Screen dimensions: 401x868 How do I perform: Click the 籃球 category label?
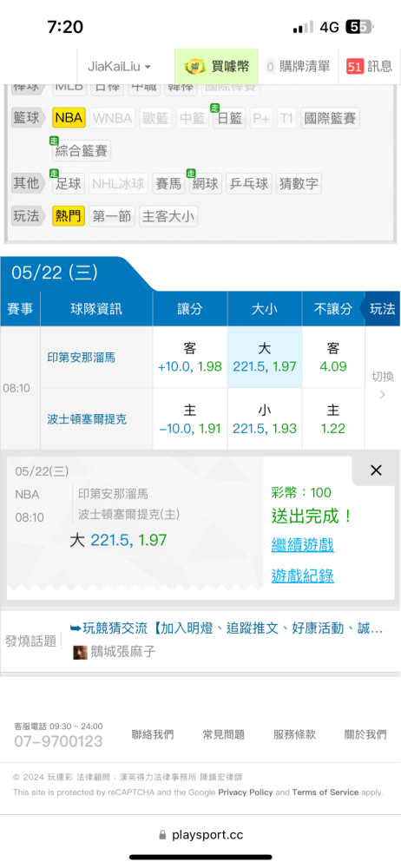tap(27, 118)
